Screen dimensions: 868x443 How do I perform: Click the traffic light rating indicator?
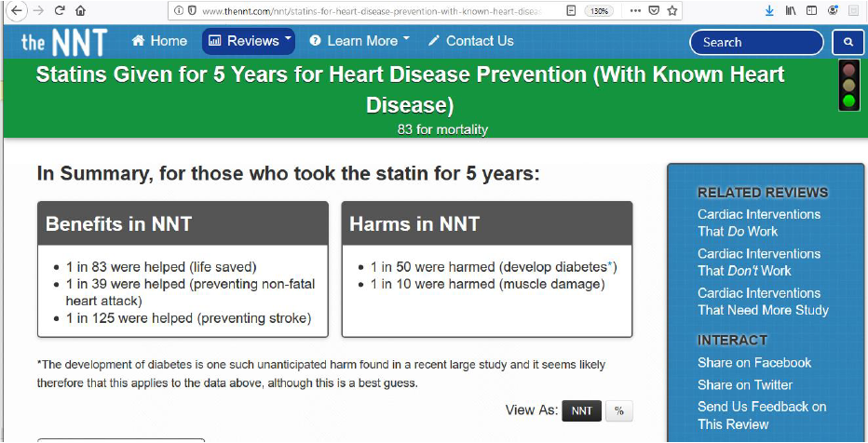848,86
